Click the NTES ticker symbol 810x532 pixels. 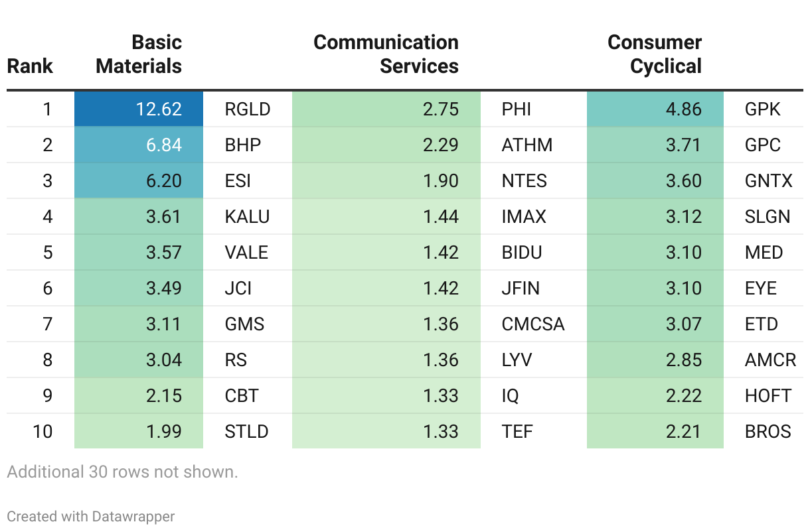pos(525,180)
